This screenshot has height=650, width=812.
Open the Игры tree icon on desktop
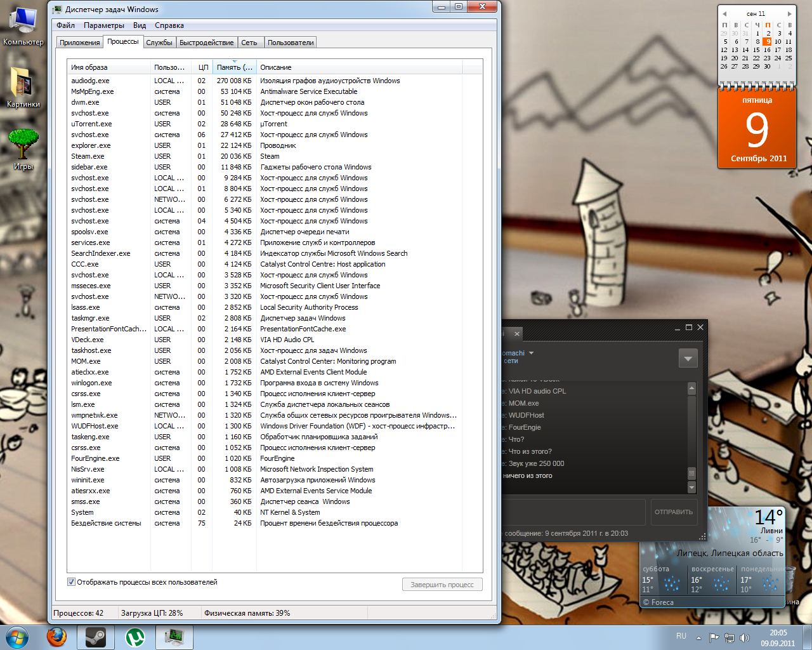click(x=23, y=150)
